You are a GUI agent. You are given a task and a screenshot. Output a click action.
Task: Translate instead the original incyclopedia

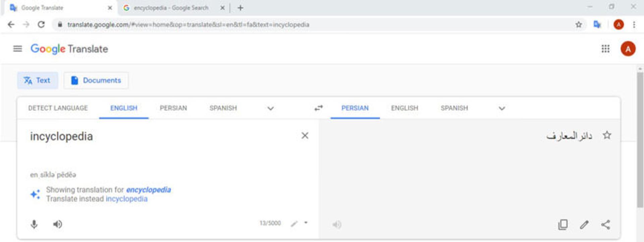[x=126, y=199]
